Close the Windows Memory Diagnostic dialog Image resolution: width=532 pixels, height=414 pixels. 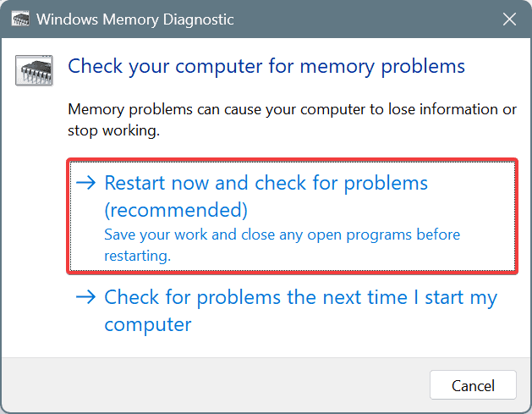coord(509,19)
